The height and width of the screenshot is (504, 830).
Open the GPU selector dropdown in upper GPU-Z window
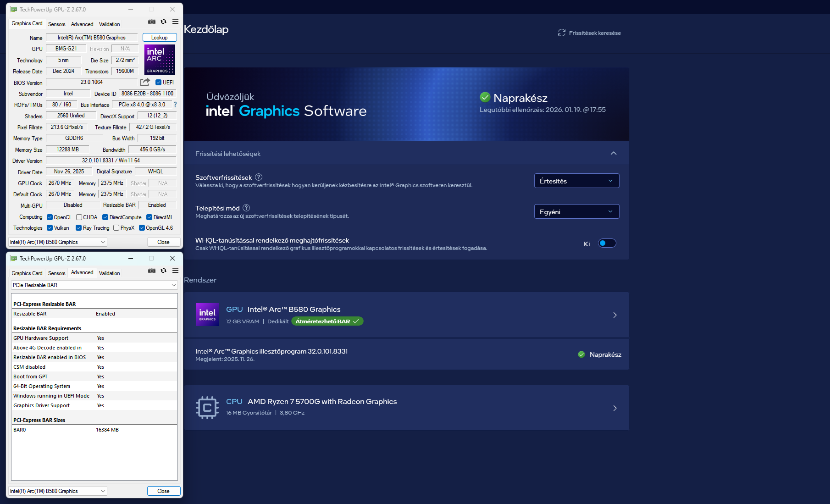58,242
